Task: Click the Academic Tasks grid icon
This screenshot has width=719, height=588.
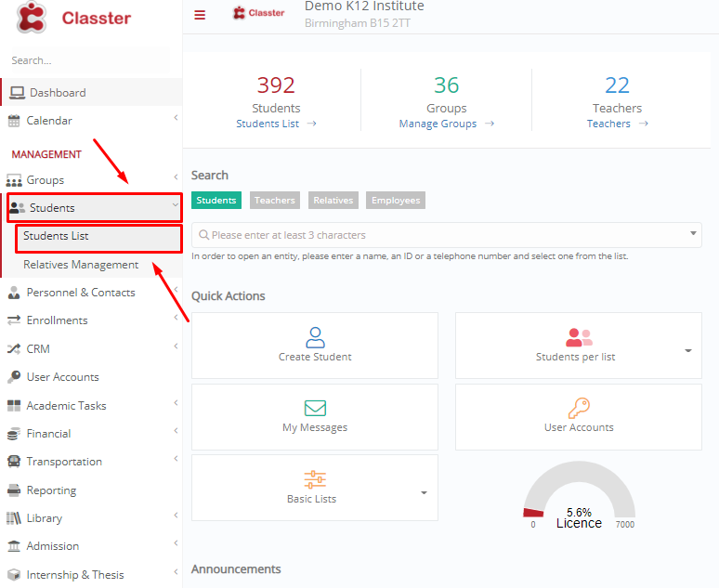Action: tap(14, 405)
